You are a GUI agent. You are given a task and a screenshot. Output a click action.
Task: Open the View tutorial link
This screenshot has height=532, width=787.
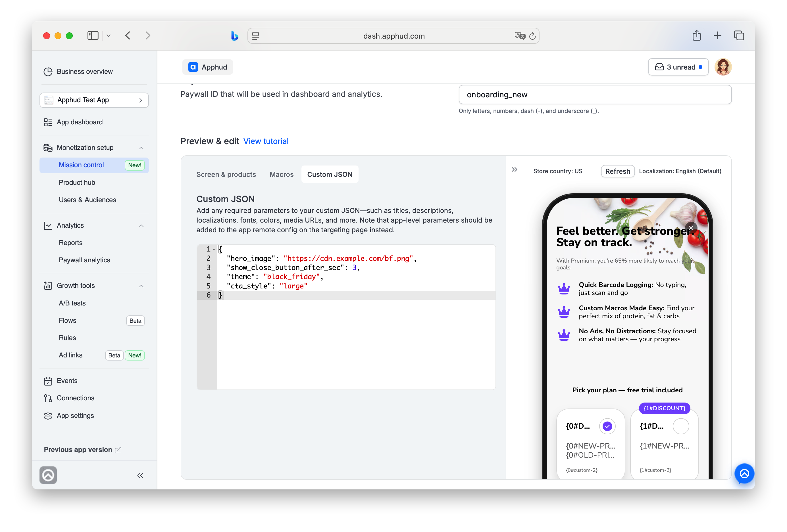(266, 141)
